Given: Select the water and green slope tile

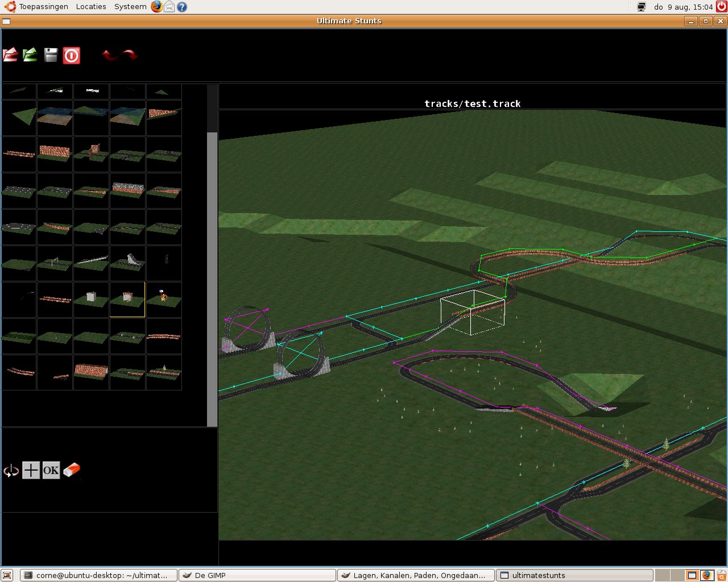Looking at the screenshot, I should coord(91,118).
